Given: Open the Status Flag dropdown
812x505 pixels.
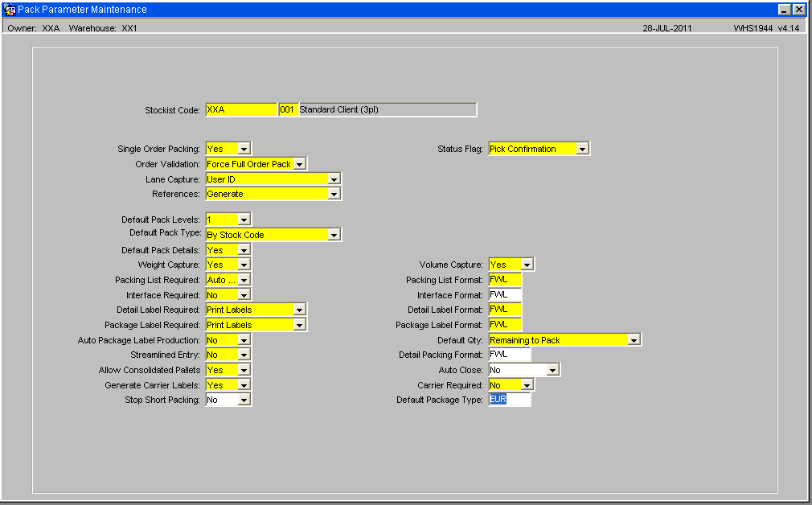Looking at the screenshot, I should click(583, 150).
